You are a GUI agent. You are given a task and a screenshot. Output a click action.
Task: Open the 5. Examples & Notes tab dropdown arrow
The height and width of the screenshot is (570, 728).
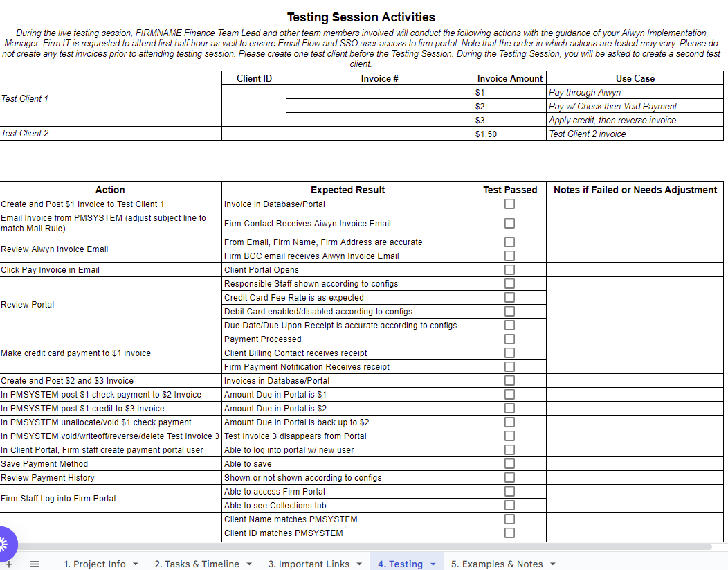[553, 564]
